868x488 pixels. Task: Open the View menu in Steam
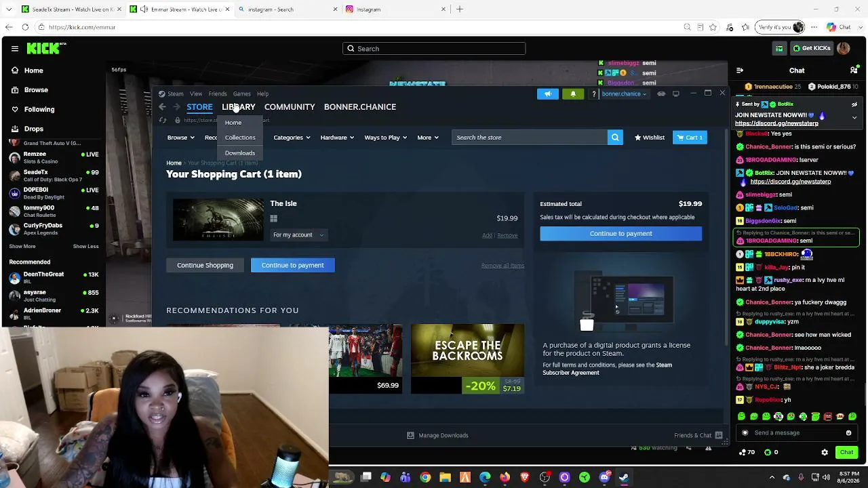(x=196, y=94)
